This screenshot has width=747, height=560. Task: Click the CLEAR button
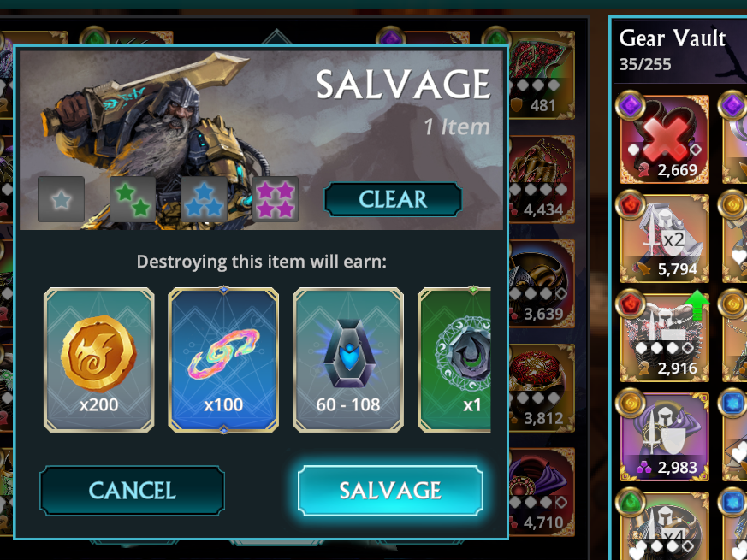(393, 199)
